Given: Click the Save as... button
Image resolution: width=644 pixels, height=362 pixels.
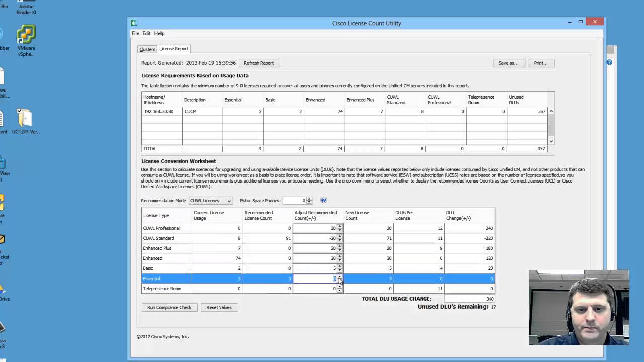Looking at the screenshot, I should (x=508, y=63).
